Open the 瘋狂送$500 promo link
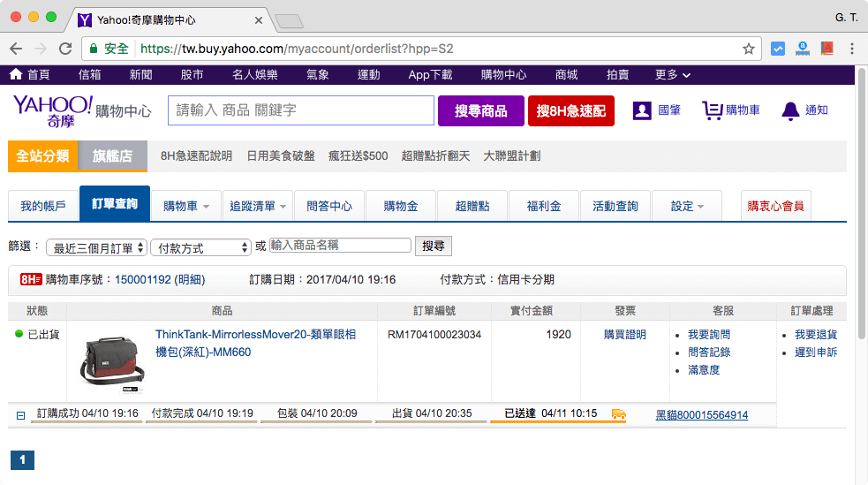This screenshot has height=485, width=868. [x=359, y=156]
